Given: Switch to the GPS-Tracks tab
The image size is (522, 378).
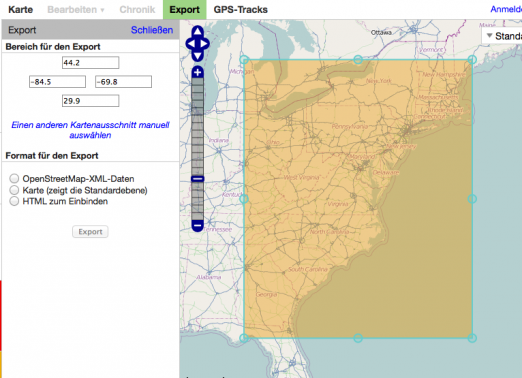Looking at the screenshot, I should (241, 10).
